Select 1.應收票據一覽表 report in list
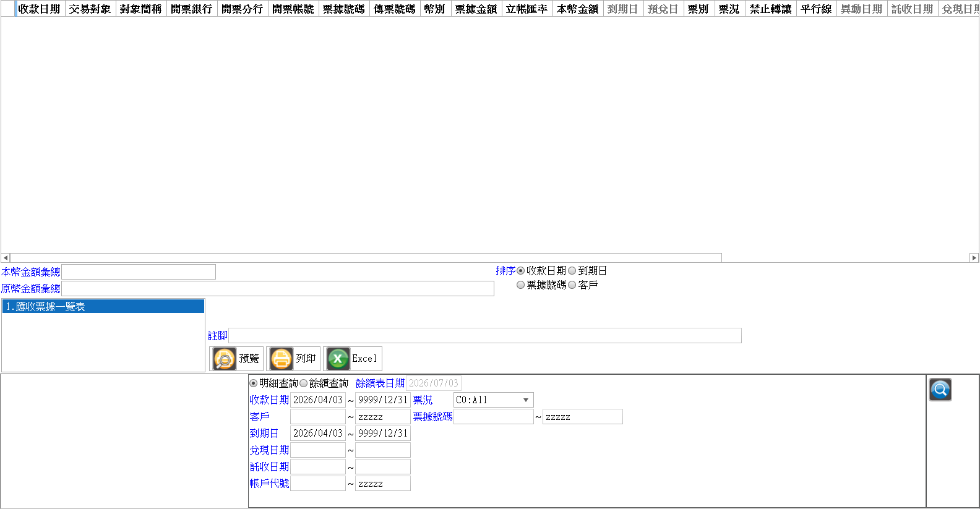 tap(103, 306)
